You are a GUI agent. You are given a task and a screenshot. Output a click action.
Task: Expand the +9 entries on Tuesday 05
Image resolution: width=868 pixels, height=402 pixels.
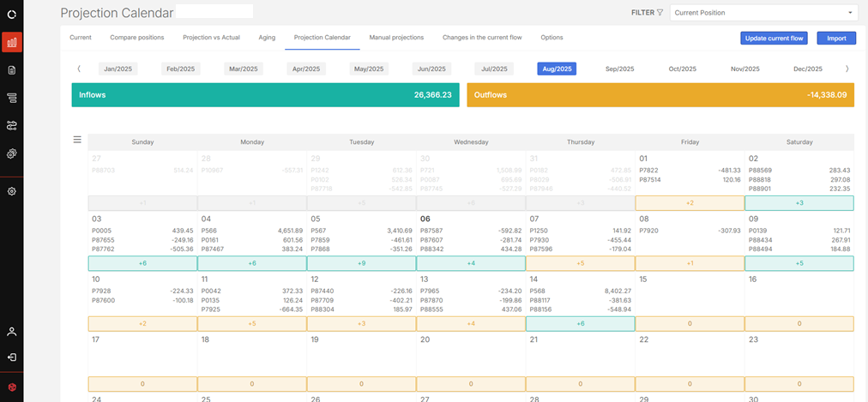361,264
